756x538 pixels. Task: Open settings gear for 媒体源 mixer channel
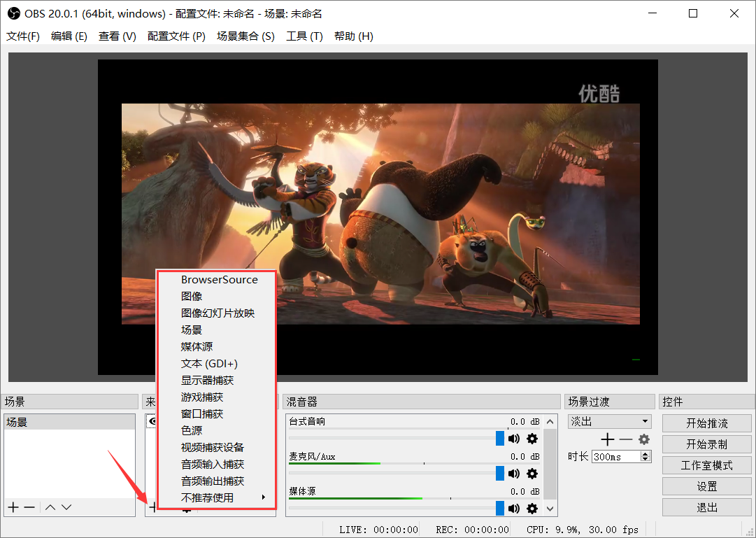click(532, 508)
